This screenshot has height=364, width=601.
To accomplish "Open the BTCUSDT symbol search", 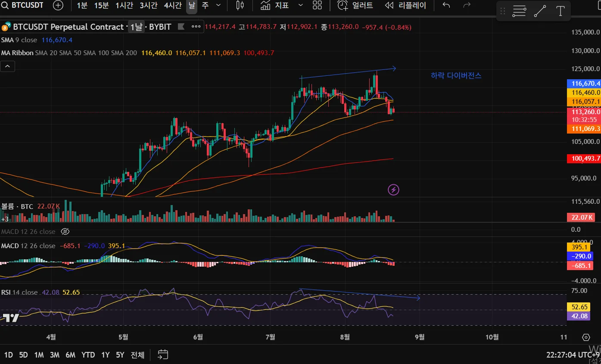I will point(22,6).
